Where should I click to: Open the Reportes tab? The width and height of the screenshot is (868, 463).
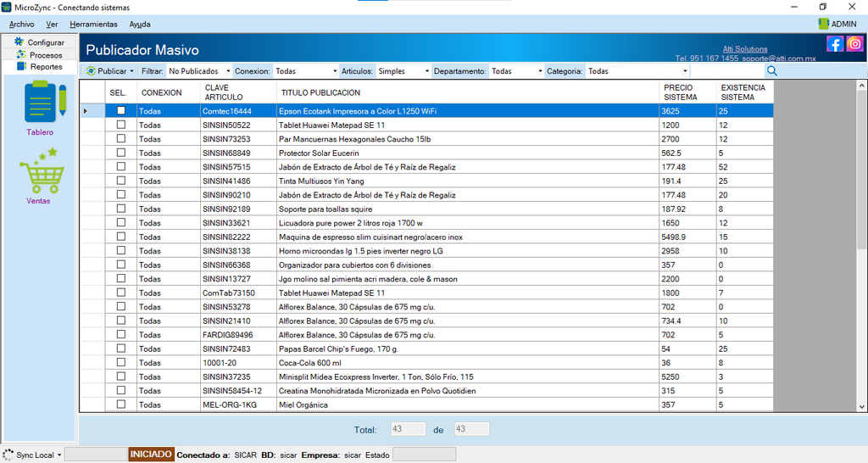pos(40,66)
